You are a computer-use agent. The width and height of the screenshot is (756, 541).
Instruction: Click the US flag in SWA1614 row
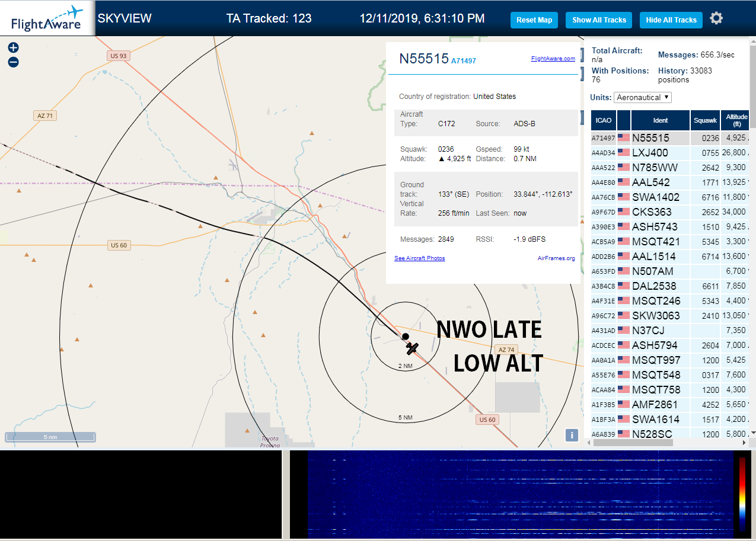[x=624, y=419]
